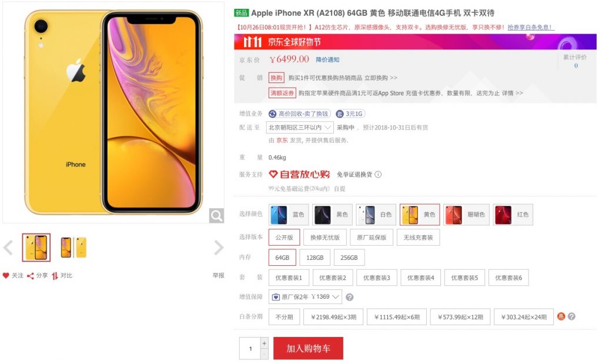
Task: Select the 不分期 installment option
Action: (x=284, y=317)
